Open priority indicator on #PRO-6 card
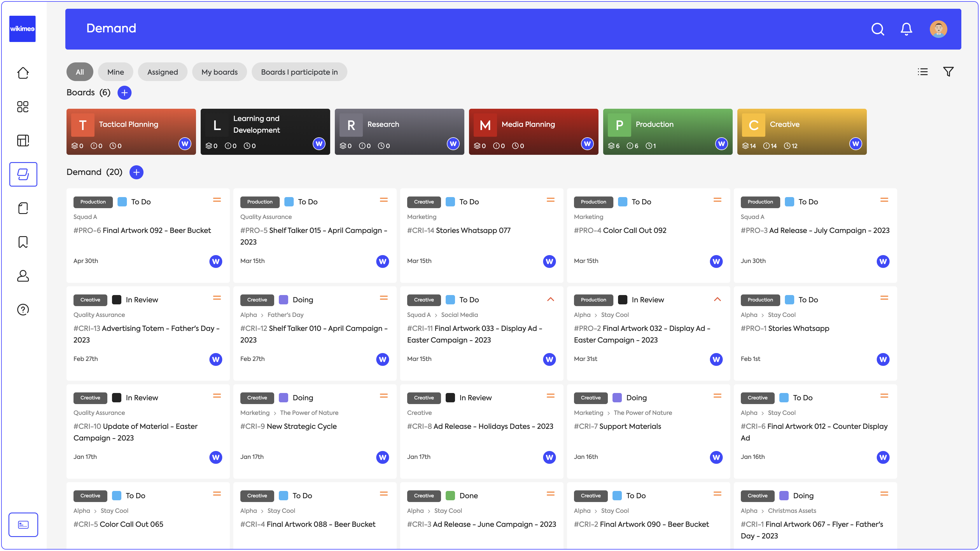This screenshot has height=551, width=980. click(217, 200)
